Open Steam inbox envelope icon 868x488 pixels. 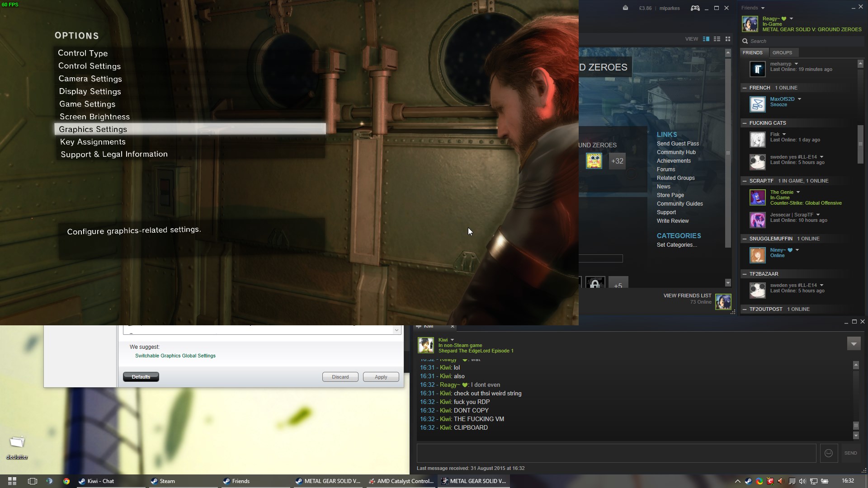pyautogui.click(x=625, y=8)
